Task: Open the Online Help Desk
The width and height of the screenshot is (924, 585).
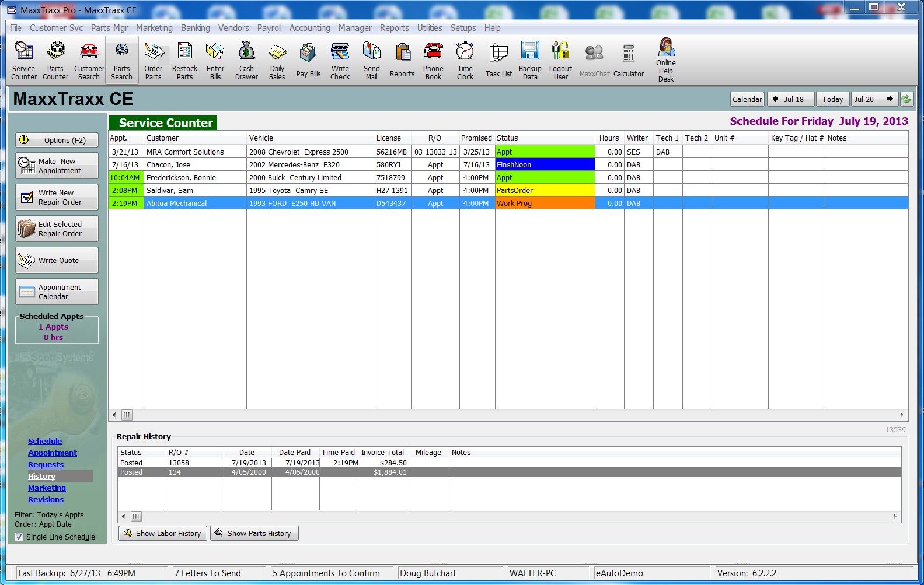Action: coord(666,61)
